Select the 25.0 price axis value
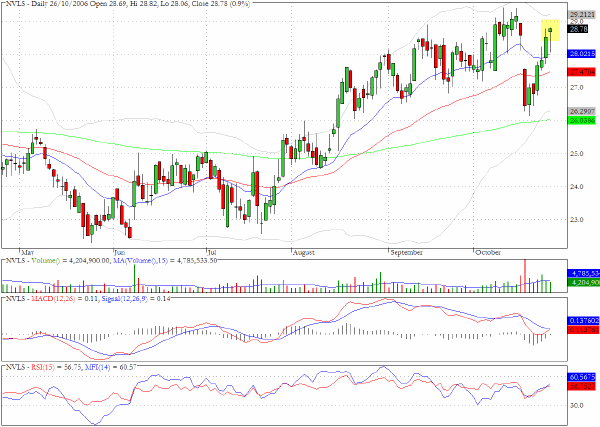The height and width of the screenshot is (427, 600). coord(577,154)
